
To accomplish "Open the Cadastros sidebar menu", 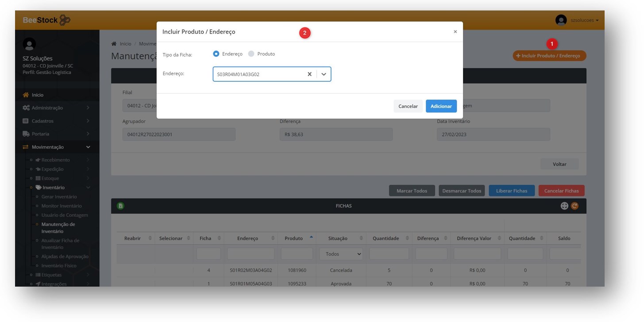I will pyautogui.click(x=42, y=121).
